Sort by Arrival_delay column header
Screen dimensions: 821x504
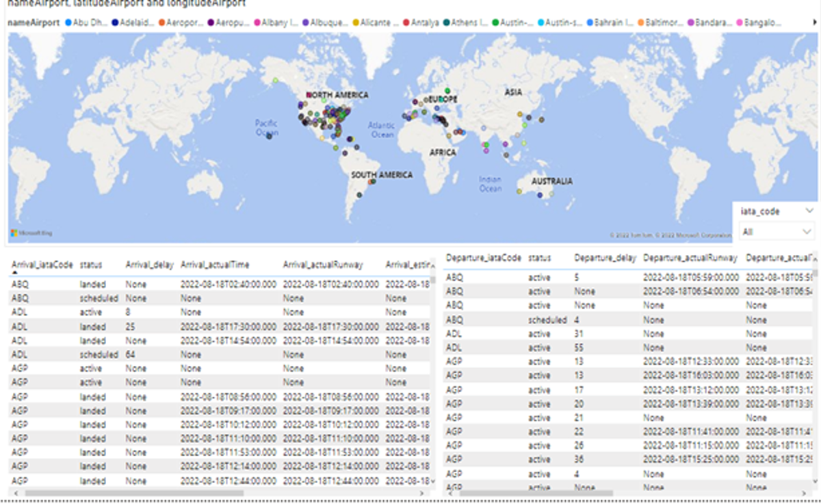[x=149, y=264]
